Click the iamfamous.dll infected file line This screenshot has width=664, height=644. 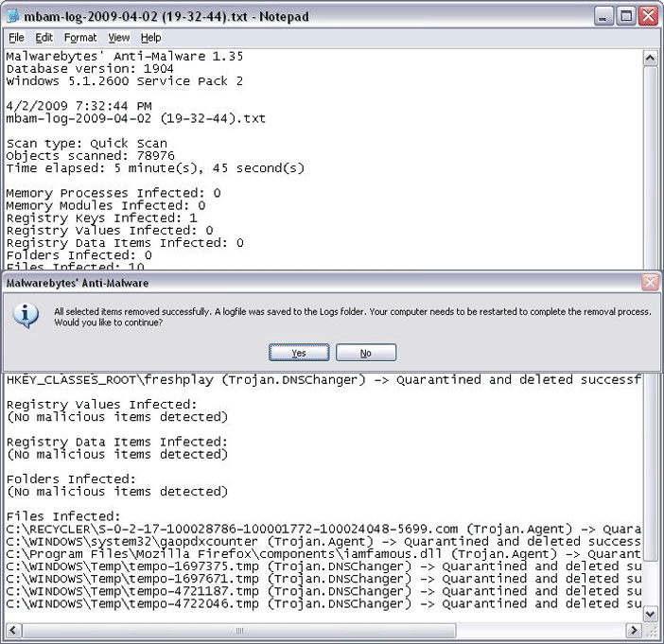322,554
